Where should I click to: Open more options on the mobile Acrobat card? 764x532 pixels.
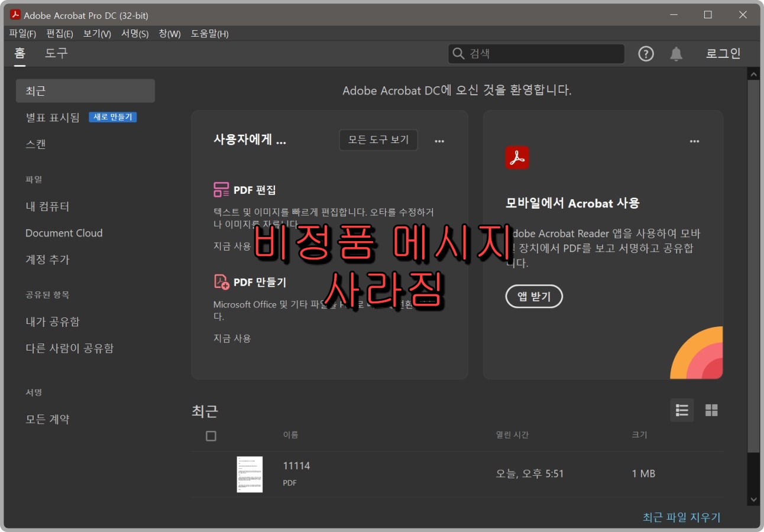point(694,141)
